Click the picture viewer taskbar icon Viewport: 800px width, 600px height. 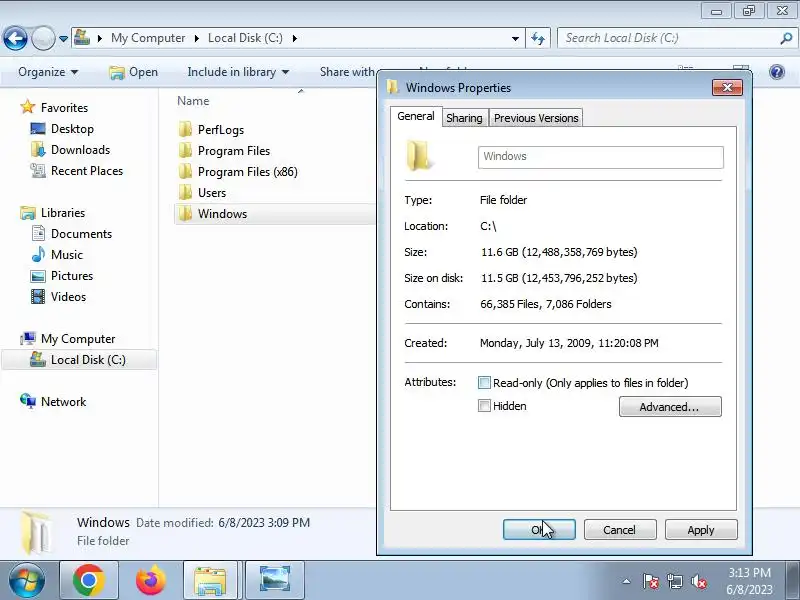tap(275, 581)
